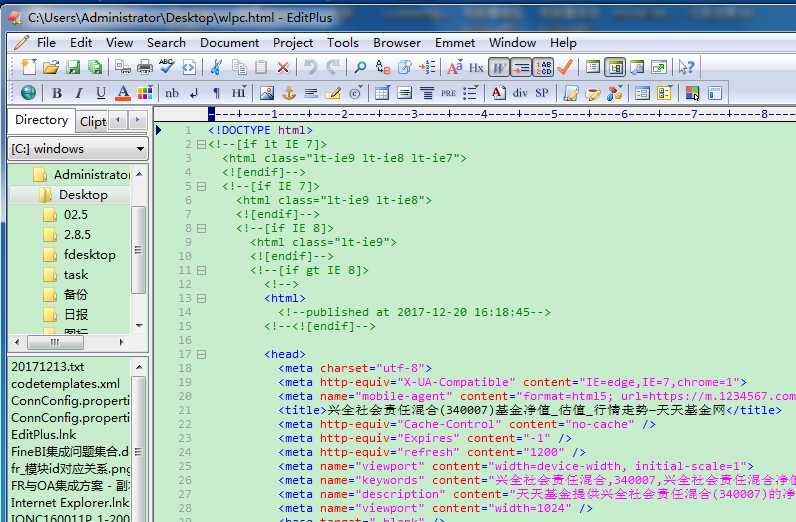Viewport: 796px width, 522px height.
Task: Open file 20171213.txt from list
Action: click(48, 367)
